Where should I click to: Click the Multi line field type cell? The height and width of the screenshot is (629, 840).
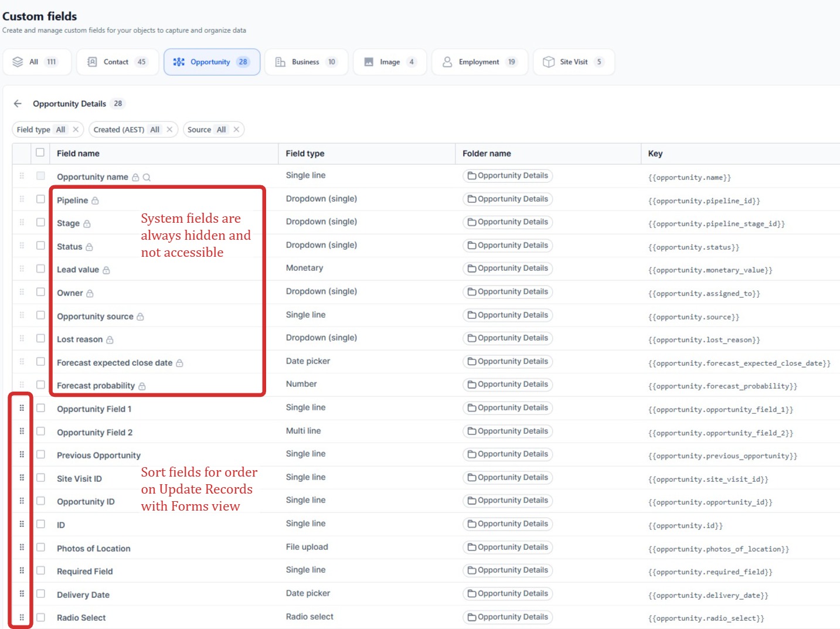(x=303, y=431)
